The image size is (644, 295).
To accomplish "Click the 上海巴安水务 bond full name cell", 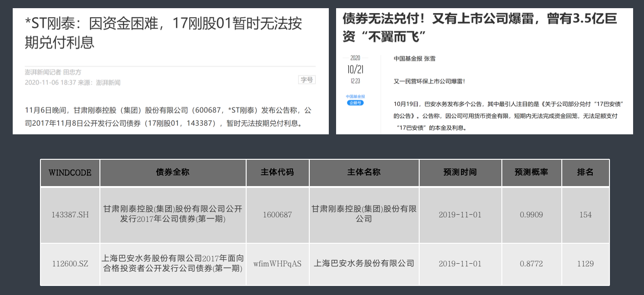I will coord(173,263).
